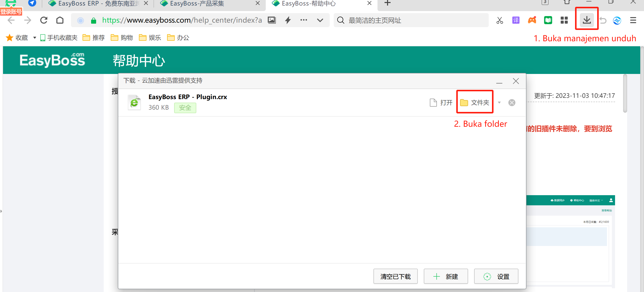Viewport: 644px width, 292px height.
Task: Click the picture mode icon in address bar
Action: (x=272, y=20)
